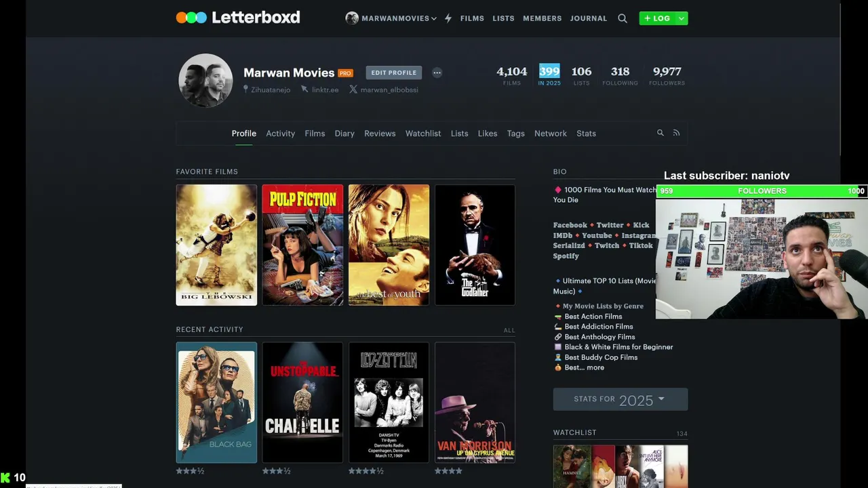Click the PRO badge

[x=346, y=73]
